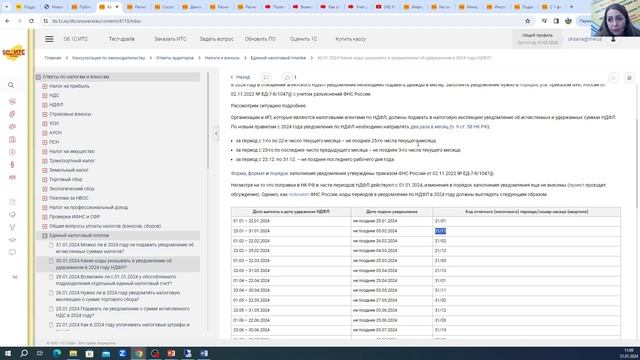Click the thumbs-up like icon

point(287,77)
